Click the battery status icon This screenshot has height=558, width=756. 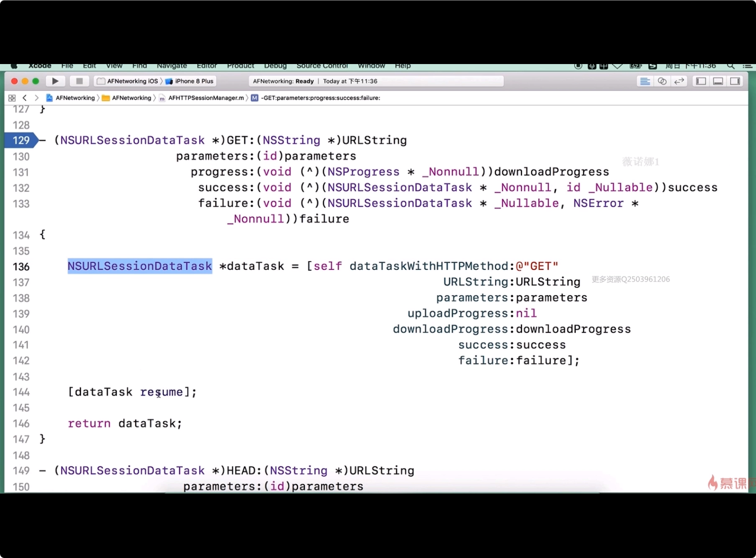(x=635, y=66)
